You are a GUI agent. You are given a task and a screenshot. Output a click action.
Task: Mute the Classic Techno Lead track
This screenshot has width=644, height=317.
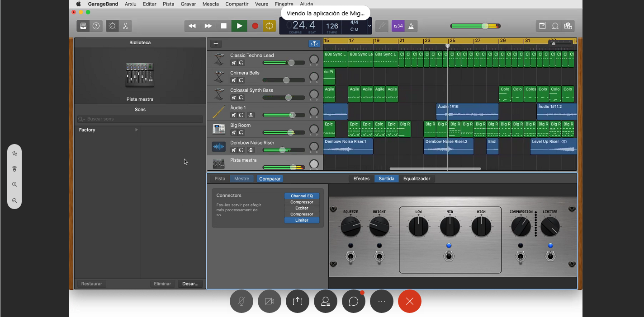coord(234,63)
